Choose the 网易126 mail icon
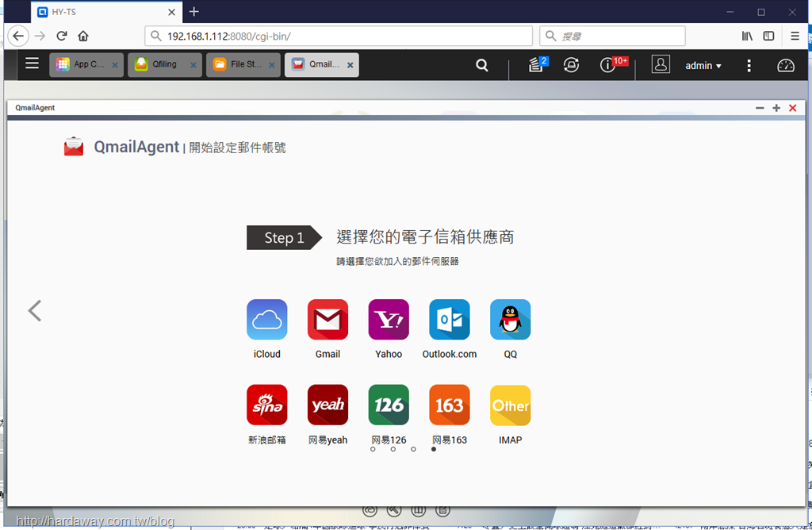 (x=389, y=405)
